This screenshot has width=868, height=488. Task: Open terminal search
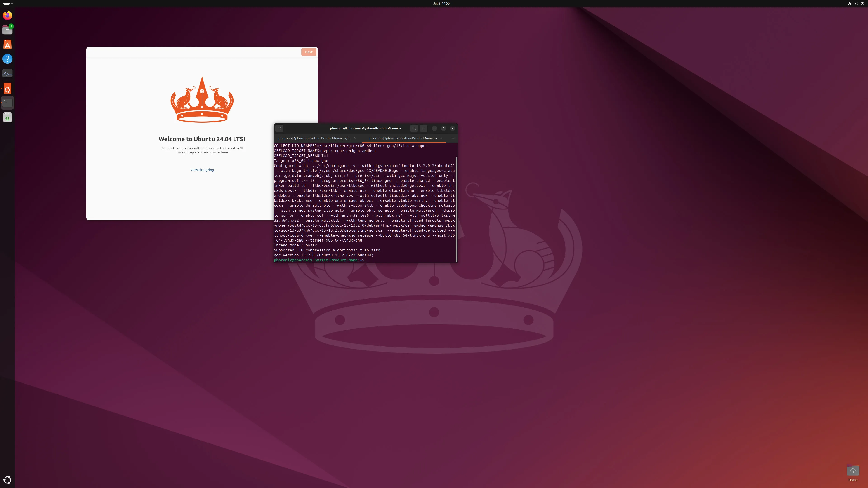click(414, 128)
